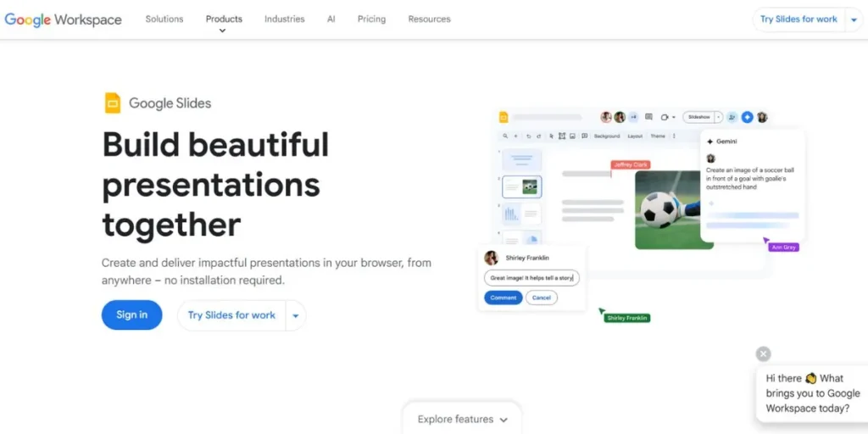This screenshot has width=868, height=434.
Task: Select first slide thumbnail in mockup filmstrip
Action: tap(521, 160)
